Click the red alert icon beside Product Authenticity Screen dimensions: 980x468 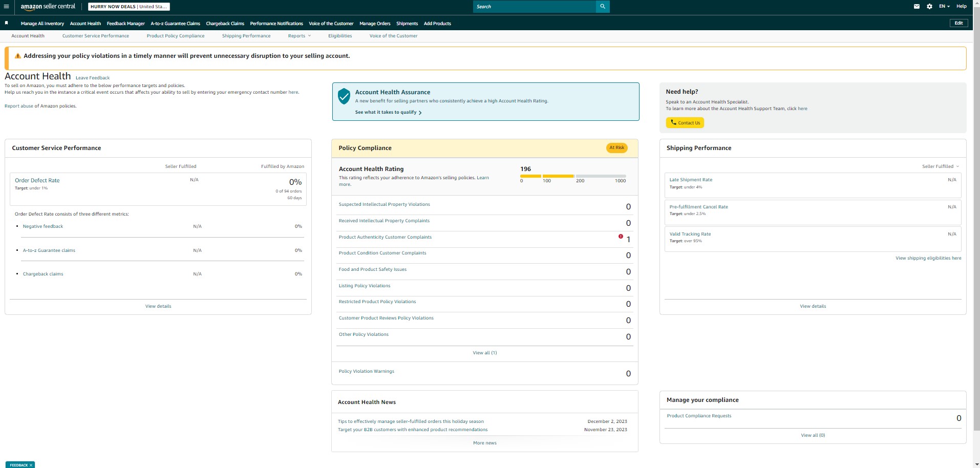tap(621, 237)
